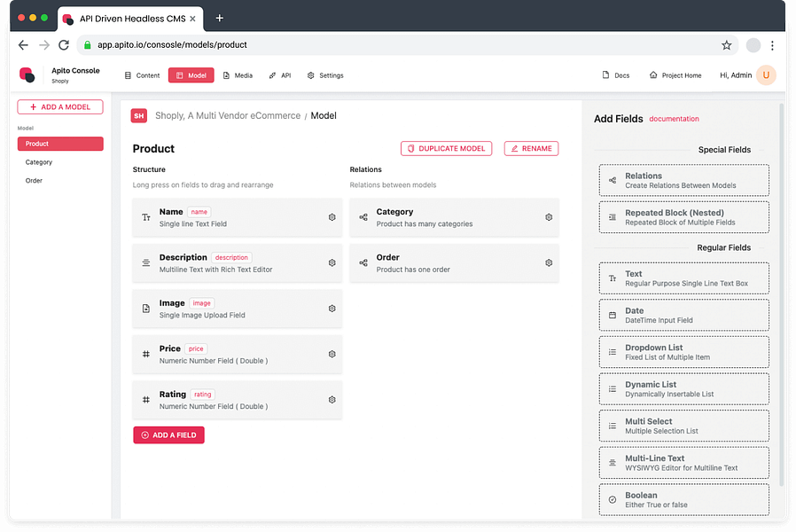Open settings gear for Price field
Viewport: 796px width, 532px height.
tap(332, 355)
